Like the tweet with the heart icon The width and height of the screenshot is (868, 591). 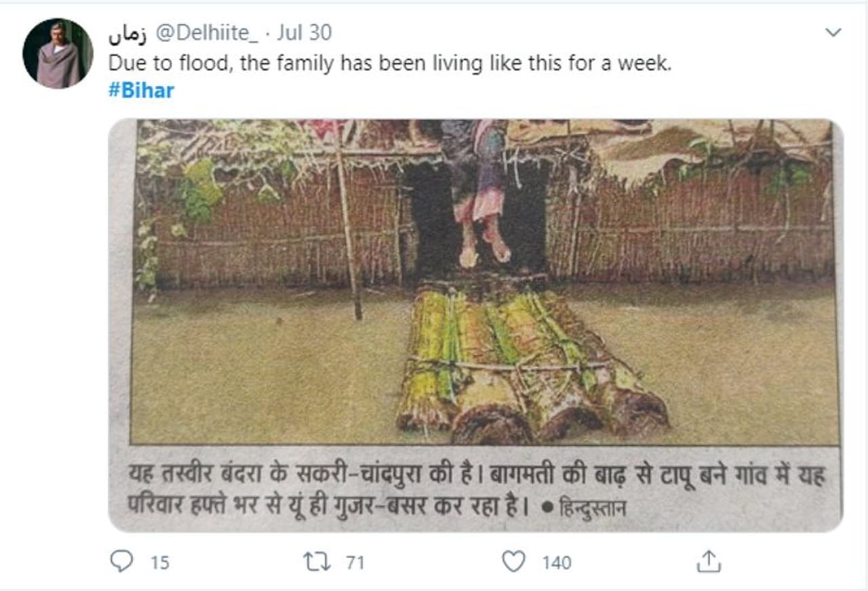click(513, 561)
